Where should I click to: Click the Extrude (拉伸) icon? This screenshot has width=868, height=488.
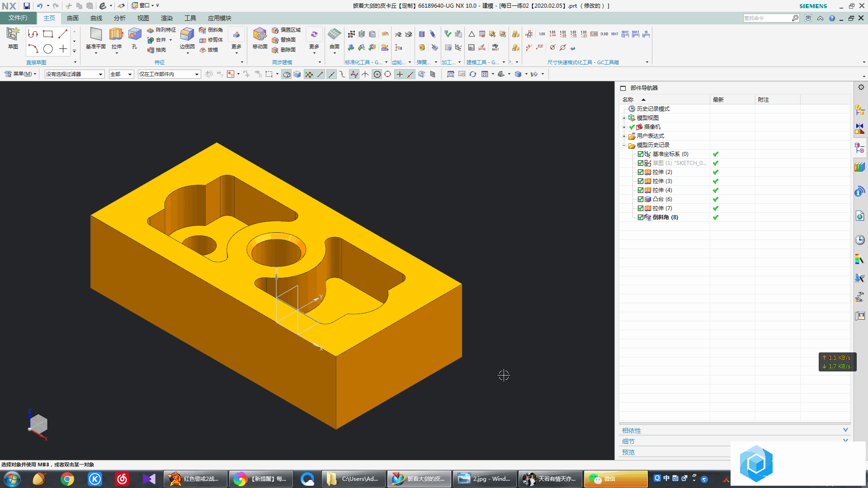point(116,34)
